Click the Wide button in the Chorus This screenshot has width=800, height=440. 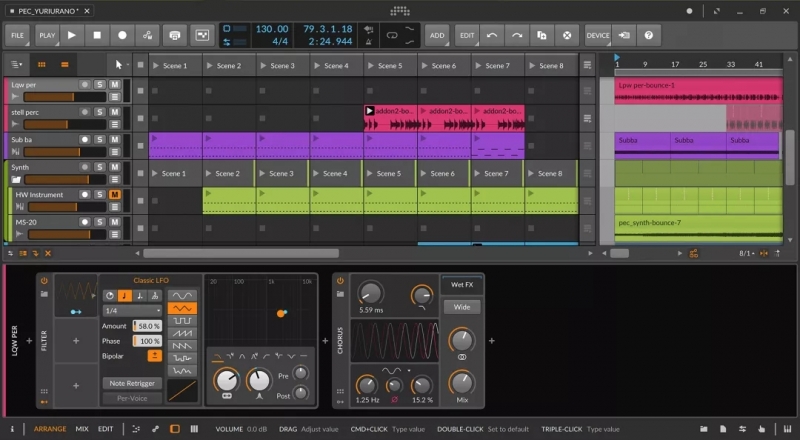[462, 307]
